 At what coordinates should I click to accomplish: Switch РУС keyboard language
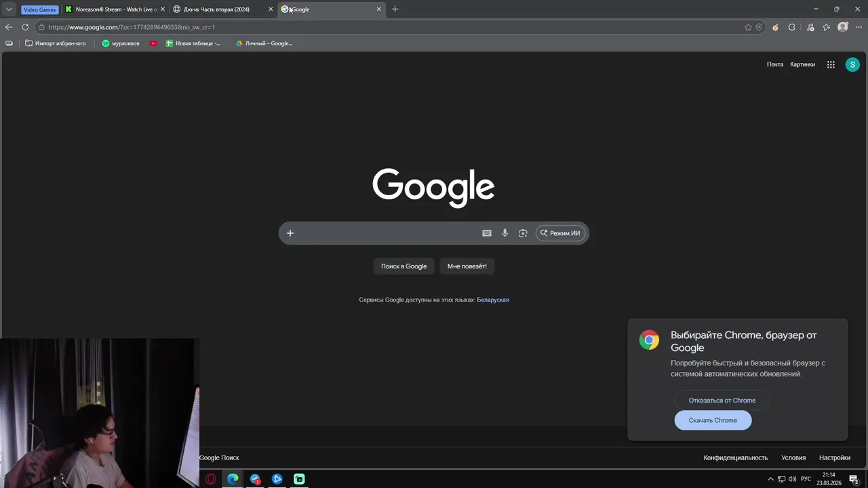point(806,479)
